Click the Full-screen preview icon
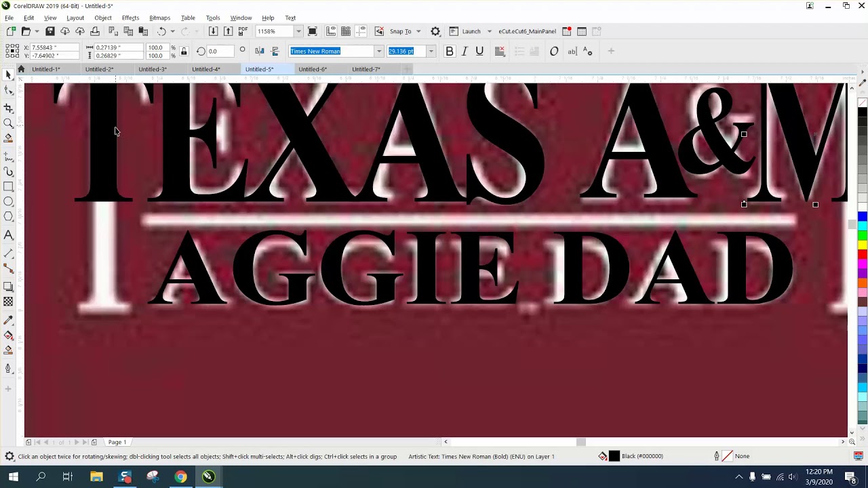Image resolution: width=868 pixels, height=488 pixels. [312, 31]
